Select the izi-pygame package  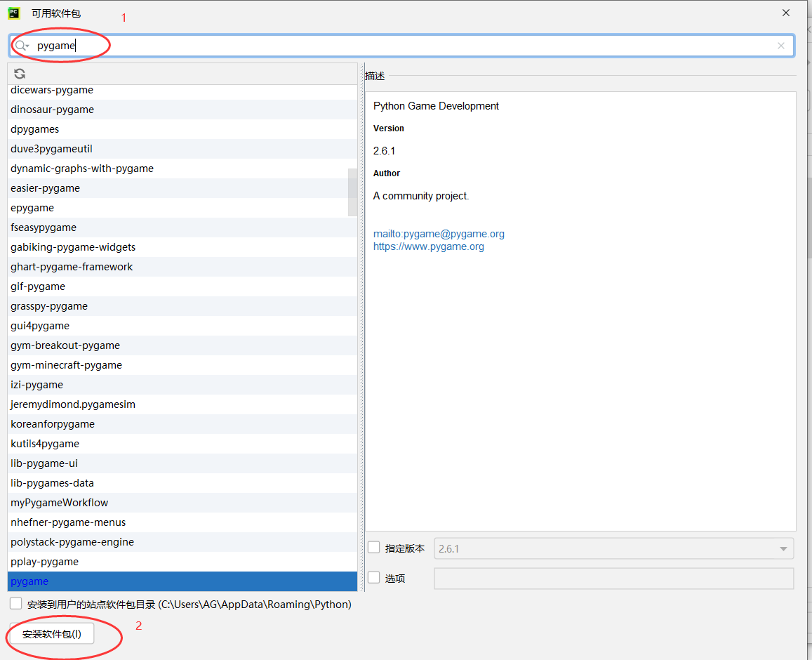pos(182,385)
